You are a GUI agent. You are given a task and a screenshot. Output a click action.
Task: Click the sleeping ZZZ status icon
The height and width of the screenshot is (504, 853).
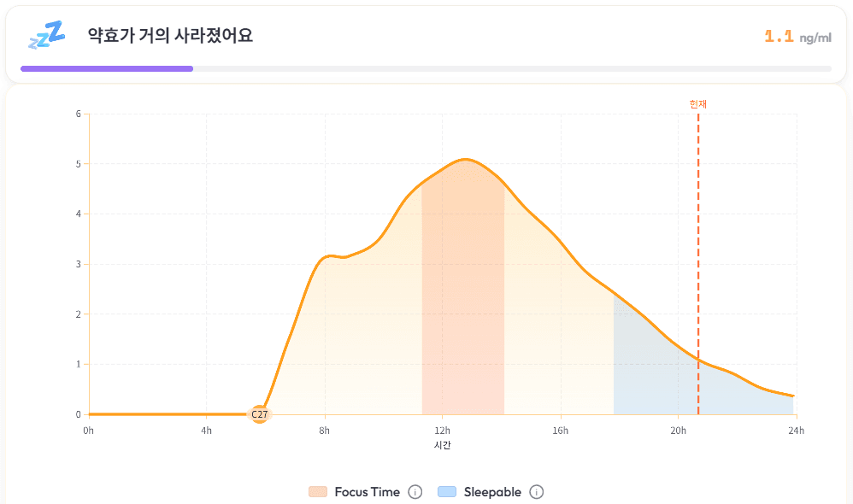pos(46,36)
